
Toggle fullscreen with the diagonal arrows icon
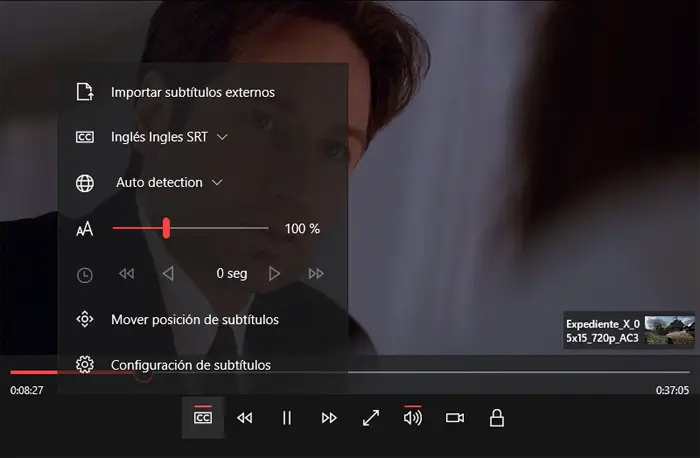pos(371,418)
